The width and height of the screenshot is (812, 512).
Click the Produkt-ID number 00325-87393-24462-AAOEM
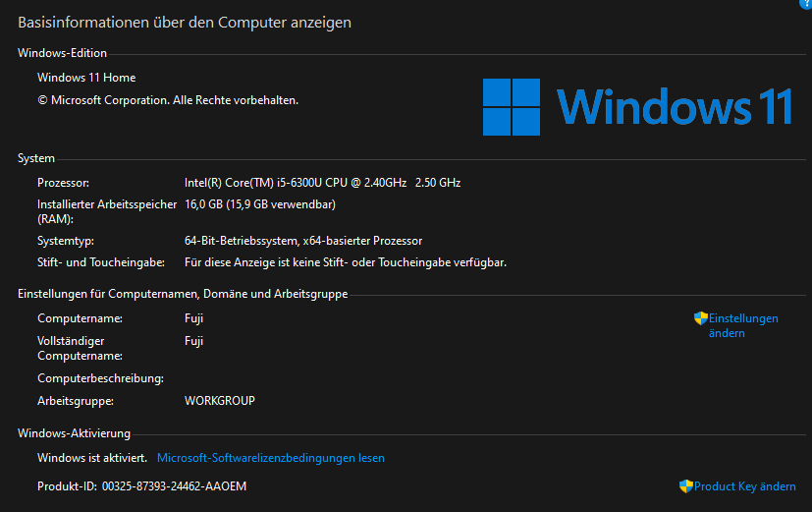(x=174, y=486)
